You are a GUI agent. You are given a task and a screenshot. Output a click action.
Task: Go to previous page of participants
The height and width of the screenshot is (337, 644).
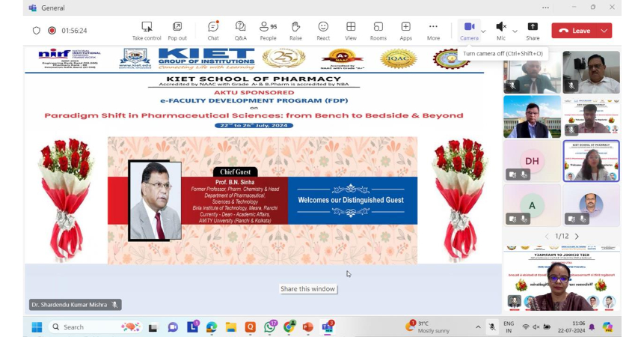click(x=547, y=237)
